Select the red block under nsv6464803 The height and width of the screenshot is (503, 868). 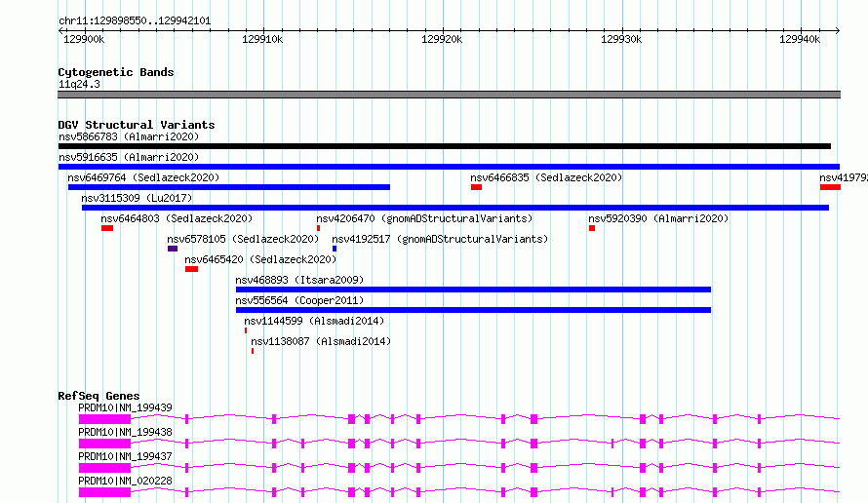point(107,228)
